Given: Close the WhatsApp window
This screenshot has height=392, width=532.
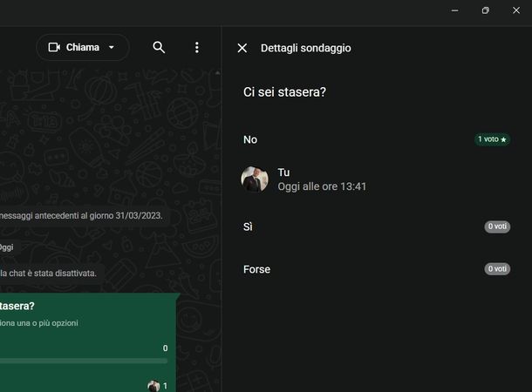Looking at the screenshot, I should [x=516, y=10].
